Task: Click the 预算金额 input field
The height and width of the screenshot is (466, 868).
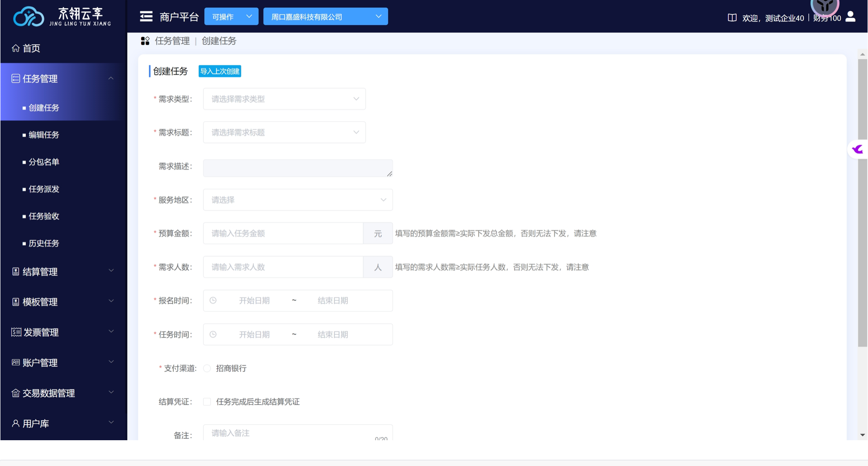Action: [x=283, y=233]
